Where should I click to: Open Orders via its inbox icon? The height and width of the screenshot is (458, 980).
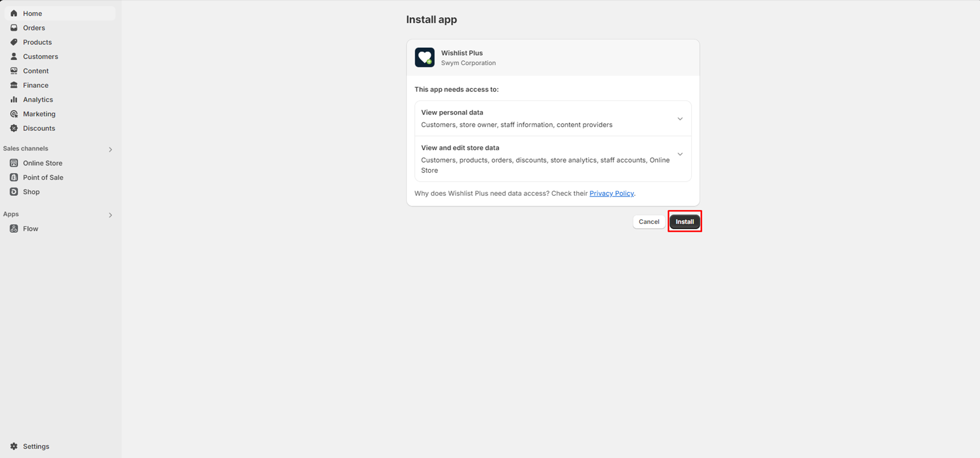(x=14, y=28)
